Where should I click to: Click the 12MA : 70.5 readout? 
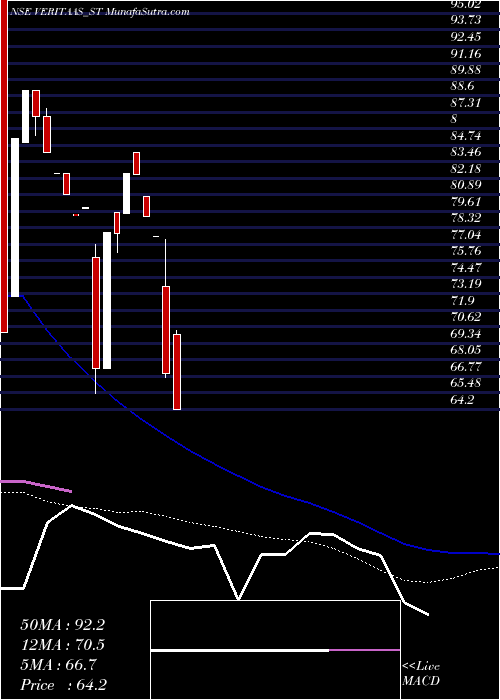pyautogui.click(x=63, y=645)
